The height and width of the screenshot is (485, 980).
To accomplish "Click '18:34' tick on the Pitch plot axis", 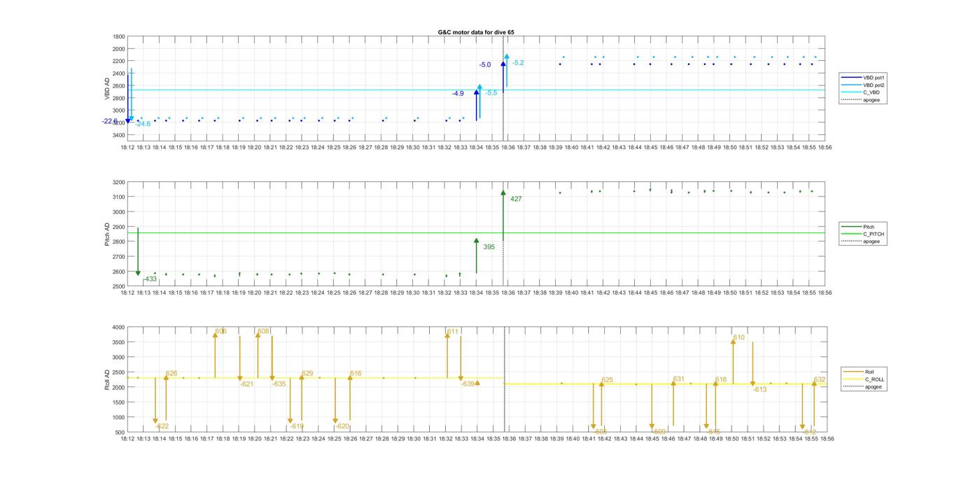I will pyautogui.click(x=476, y=293).
